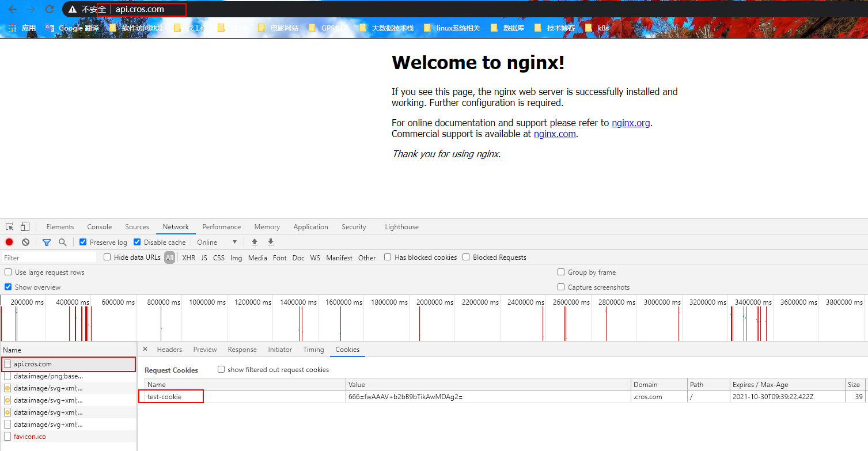This screenshot has width=868, height=451.
Task: Filter requests by JS type
Action: pyautogui.click(x=204, y=258)
